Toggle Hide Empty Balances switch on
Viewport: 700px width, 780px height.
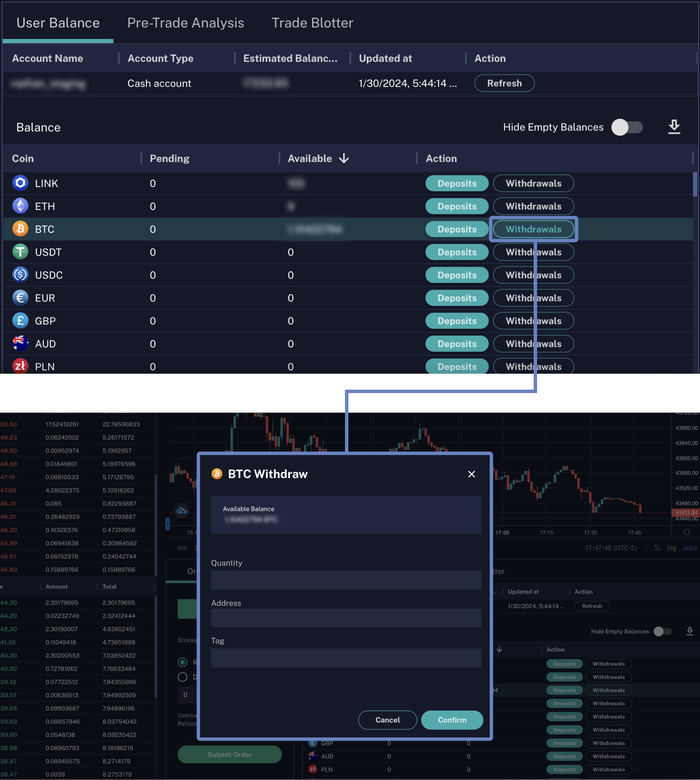(x=627, y=127)
